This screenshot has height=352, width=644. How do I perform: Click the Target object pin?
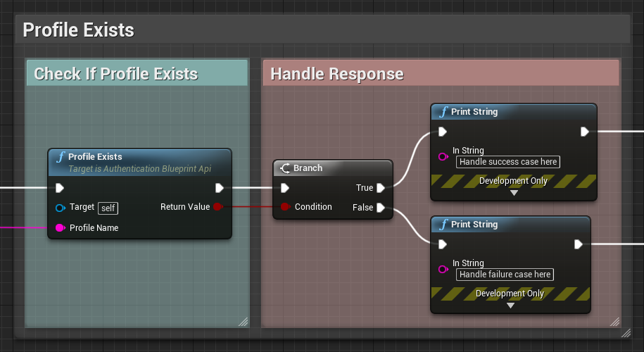coord(60,208)
